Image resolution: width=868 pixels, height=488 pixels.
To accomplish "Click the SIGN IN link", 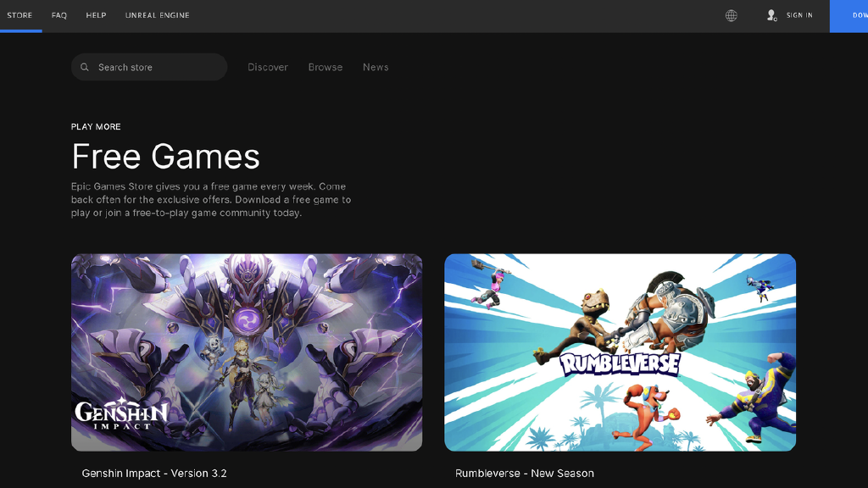I will tap(799, 15).
